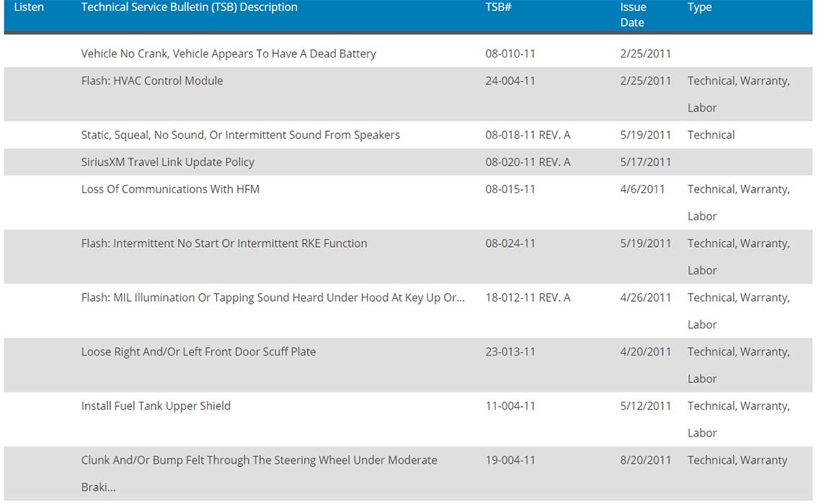This screenshot has width=818, height=504.
Task: Open Flash: HVAC Control Module bulletin
Action: (152, 81)
